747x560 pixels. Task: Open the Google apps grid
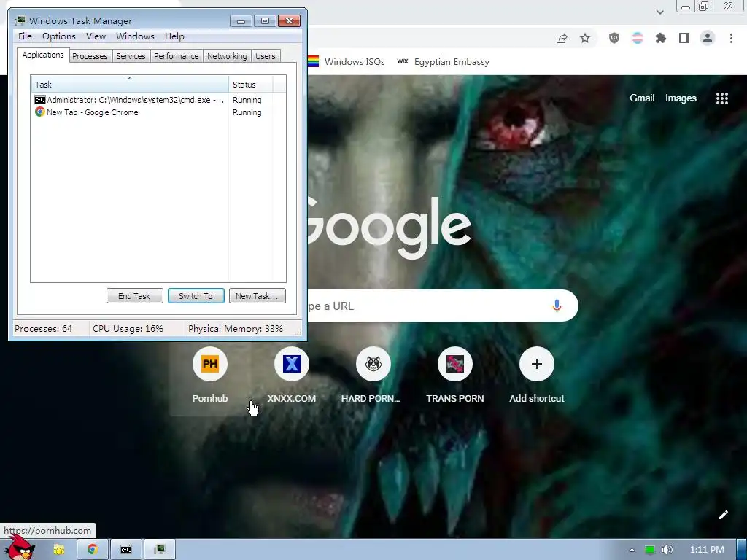[721, 98]
